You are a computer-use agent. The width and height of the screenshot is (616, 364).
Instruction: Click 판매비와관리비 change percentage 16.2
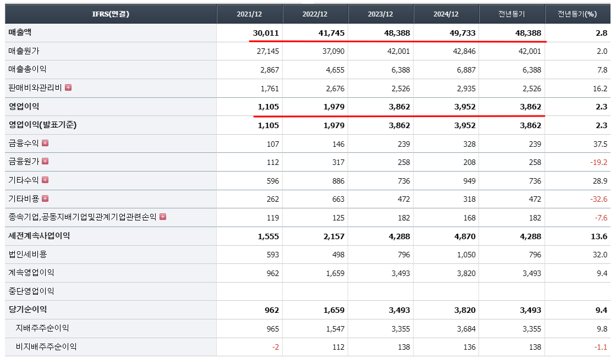[x=600, y=89]
